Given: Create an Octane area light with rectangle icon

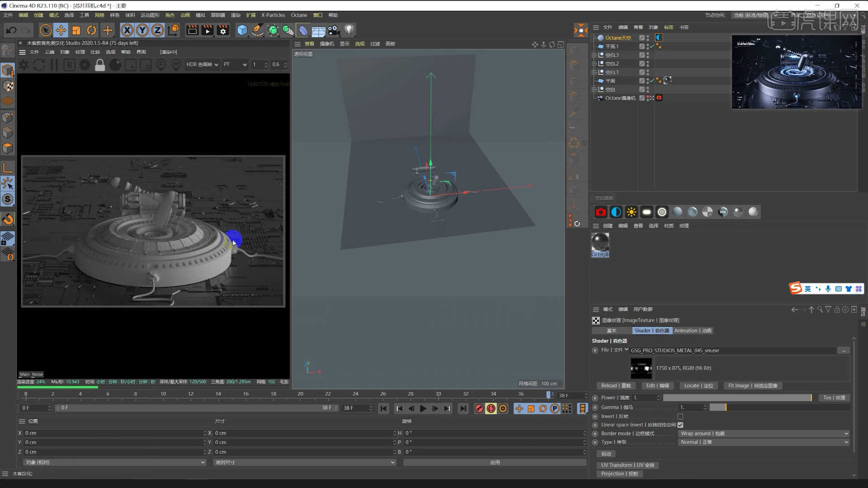Looking at the screenshot, I should [x=646, y=211].
